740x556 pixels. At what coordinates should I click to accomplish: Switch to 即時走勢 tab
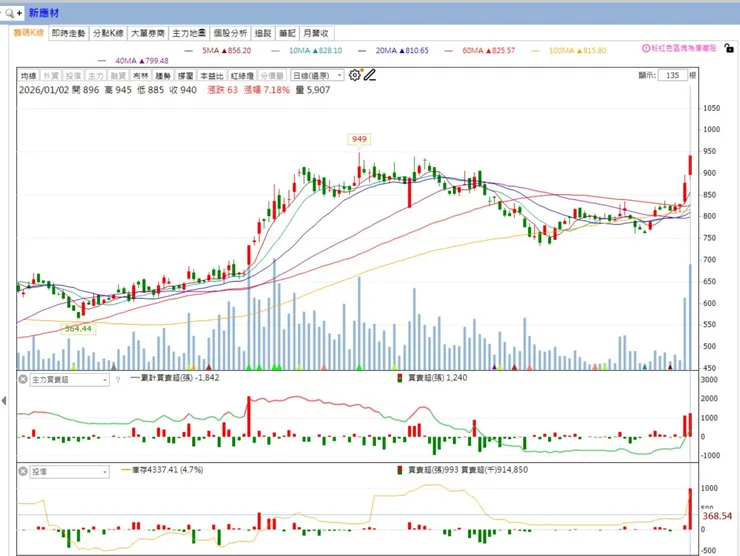click(68, 33)
